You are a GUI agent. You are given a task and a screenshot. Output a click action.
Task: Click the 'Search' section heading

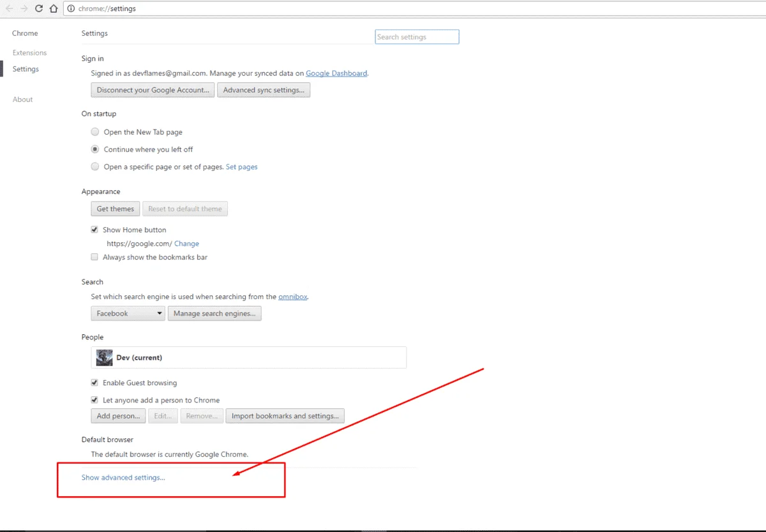tap(93, 282)
